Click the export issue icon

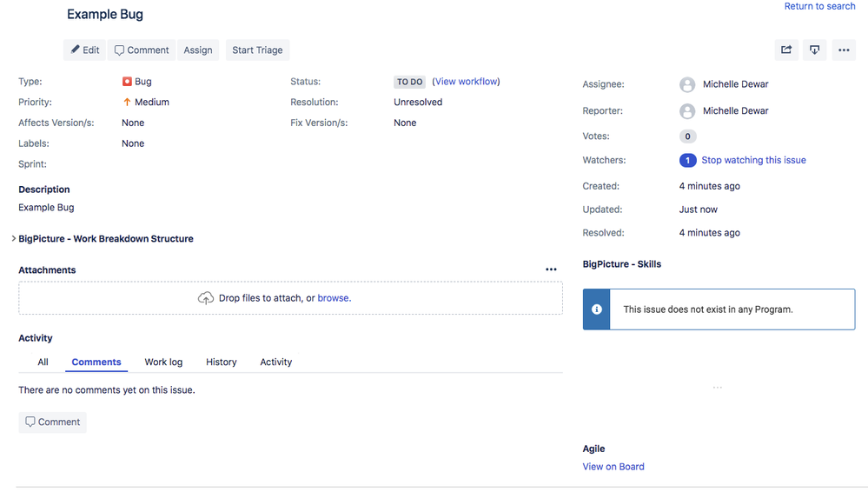[814, 50]
